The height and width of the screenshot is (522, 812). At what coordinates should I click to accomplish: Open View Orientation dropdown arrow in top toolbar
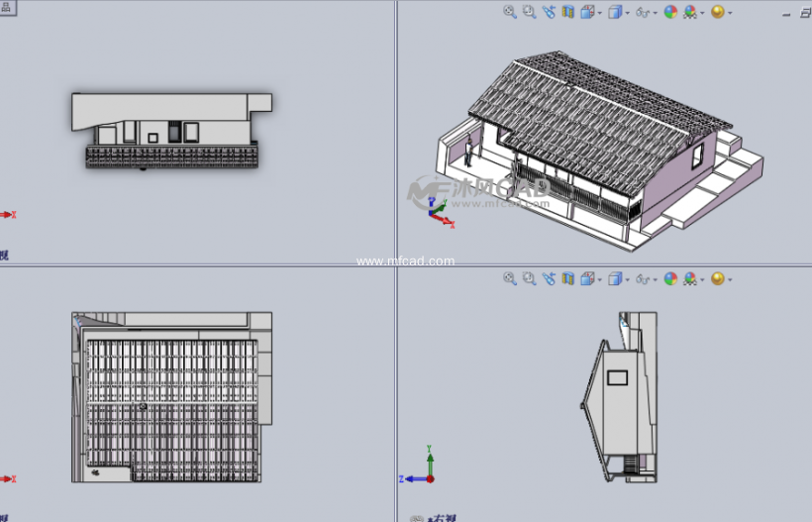coord(599,13)
